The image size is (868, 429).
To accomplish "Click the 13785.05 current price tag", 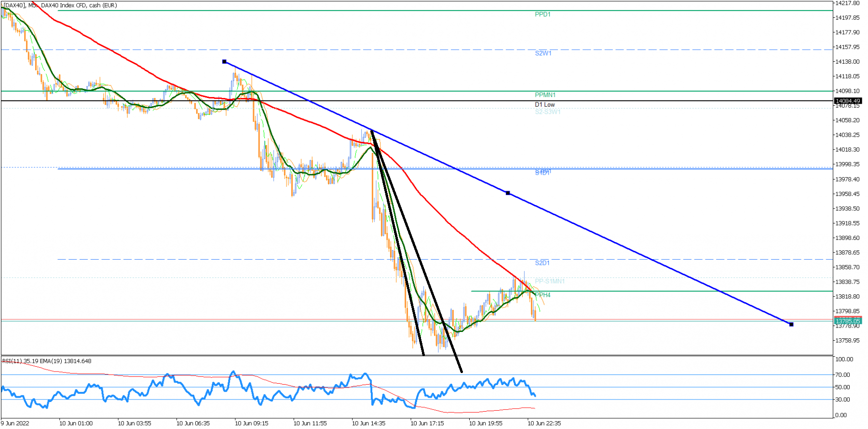I will 848,321.
